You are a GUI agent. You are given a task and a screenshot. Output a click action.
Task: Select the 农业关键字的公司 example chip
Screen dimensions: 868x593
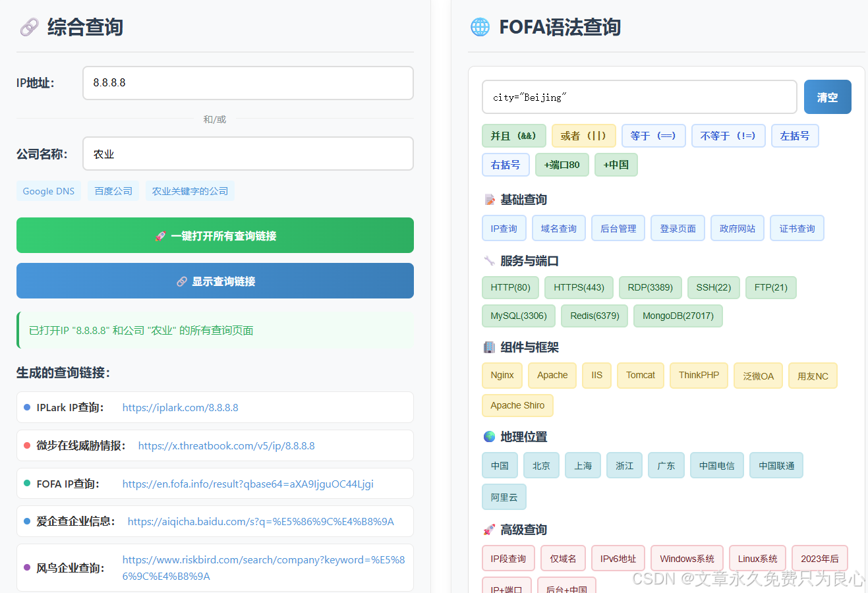tap(190, 191)
